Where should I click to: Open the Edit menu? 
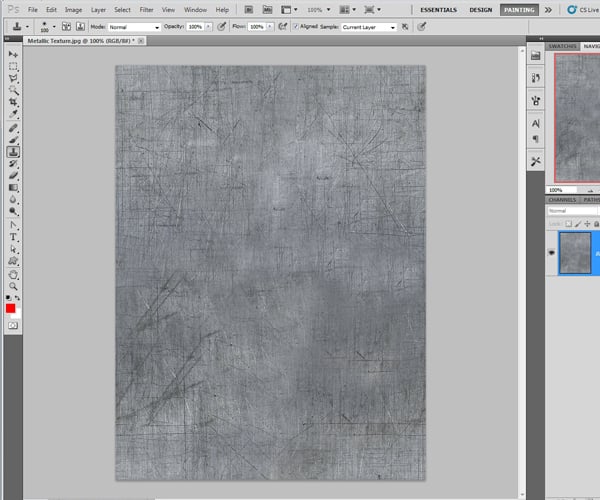51,10
